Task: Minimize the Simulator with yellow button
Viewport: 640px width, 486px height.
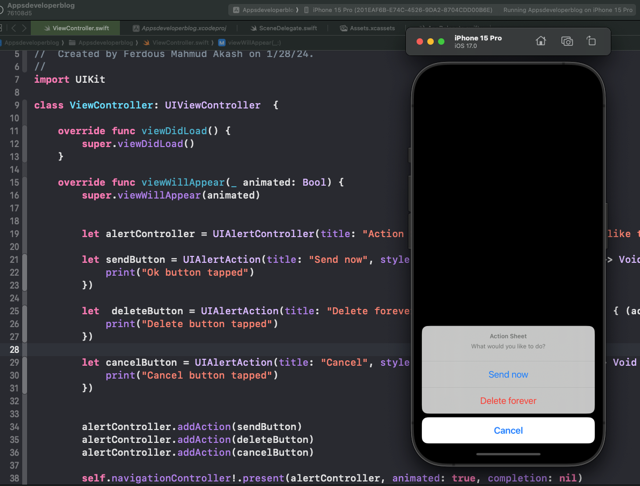Action: tap(430, 41)
